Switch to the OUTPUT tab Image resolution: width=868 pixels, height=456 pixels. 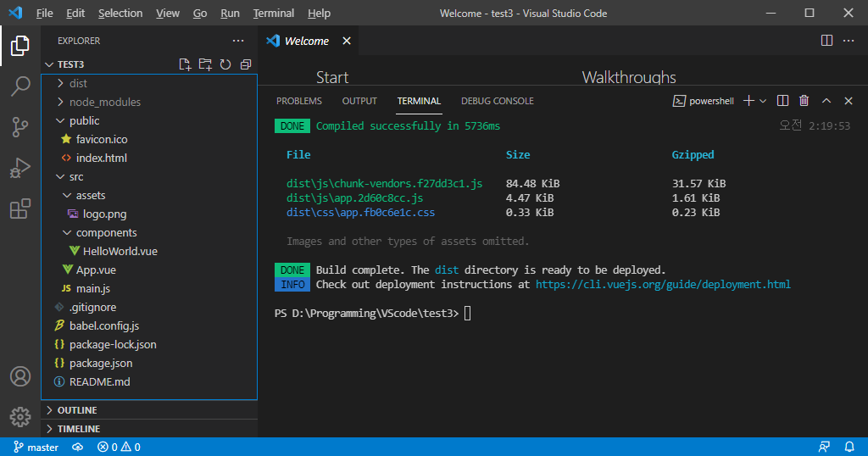pos(359,101)
